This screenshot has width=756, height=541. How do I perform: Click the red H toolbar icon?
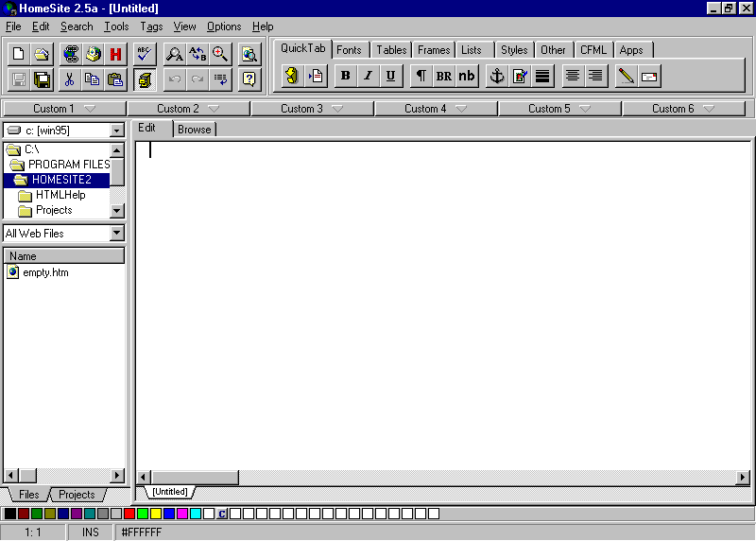click(x=115, y=54)
